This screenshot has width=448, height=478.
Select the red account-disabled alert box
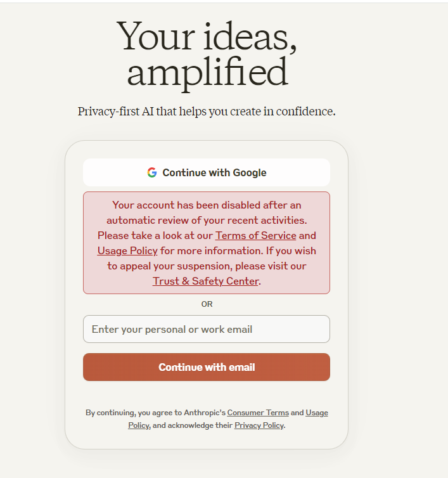[207, 243]
